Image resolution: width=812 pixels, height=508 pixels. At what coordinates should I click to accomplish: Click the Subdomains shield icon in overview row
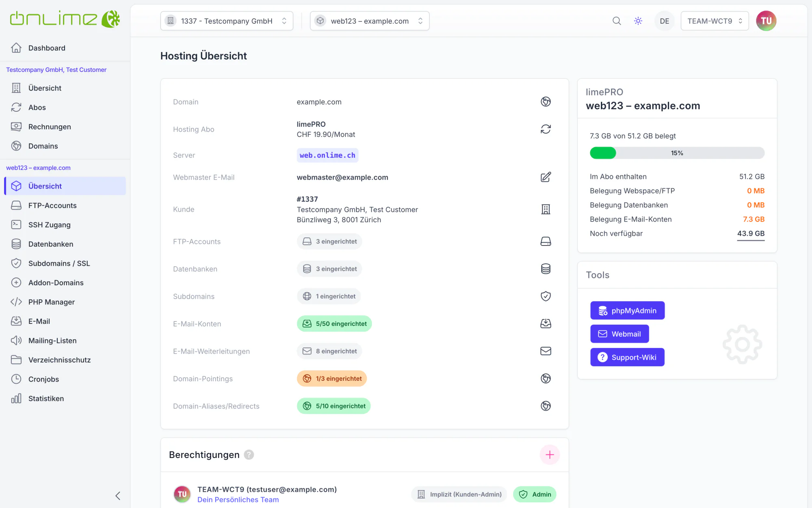546,296
